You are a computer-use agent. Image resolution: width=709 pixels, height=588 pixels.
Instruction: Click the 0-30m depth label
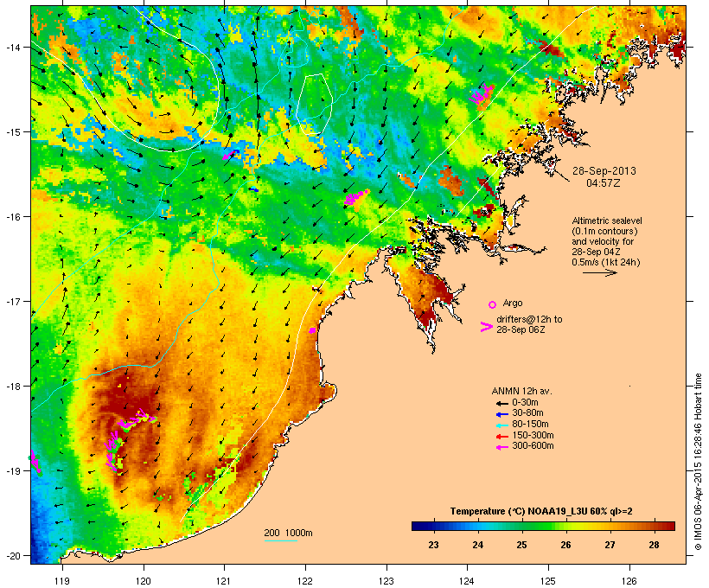[x=525, y=403]
